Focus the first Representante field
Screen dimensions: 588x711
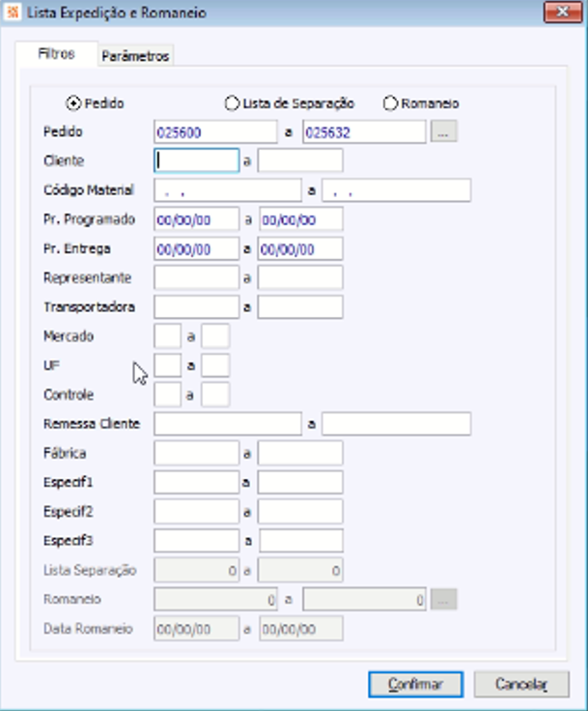[x=196, y=277]
